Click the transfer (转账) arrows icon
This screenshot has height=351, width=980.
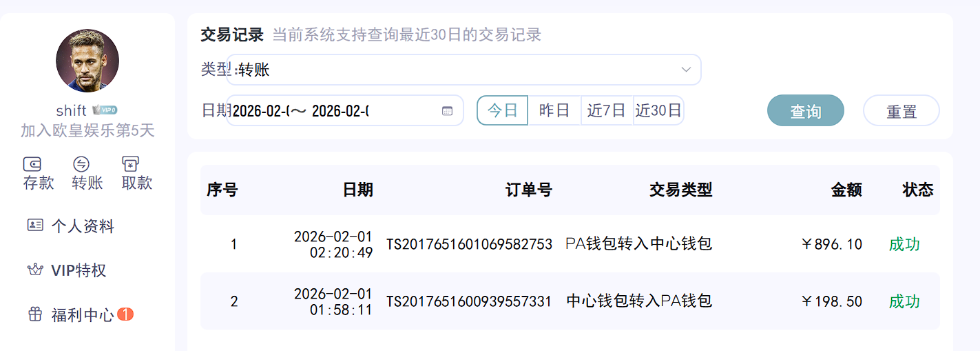tap(81, 164)
